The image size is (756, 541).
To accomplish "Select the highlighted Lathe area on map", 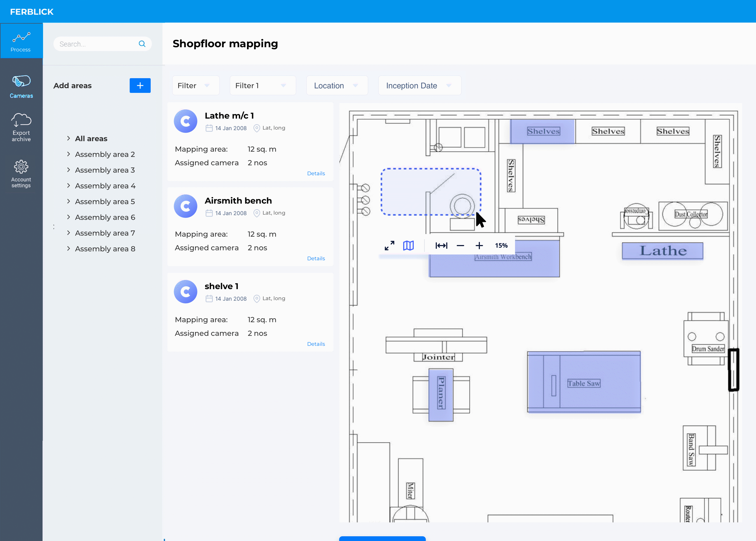I will (663, 251).
